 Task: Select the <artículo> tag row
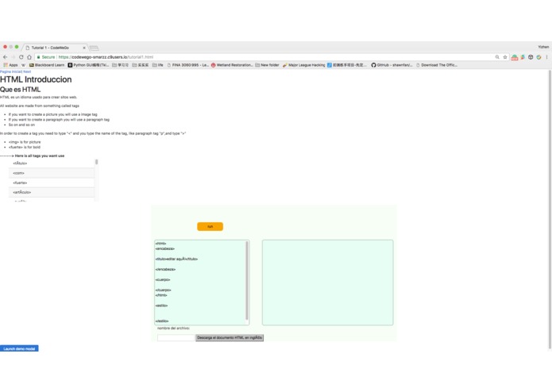click(52, 192)
